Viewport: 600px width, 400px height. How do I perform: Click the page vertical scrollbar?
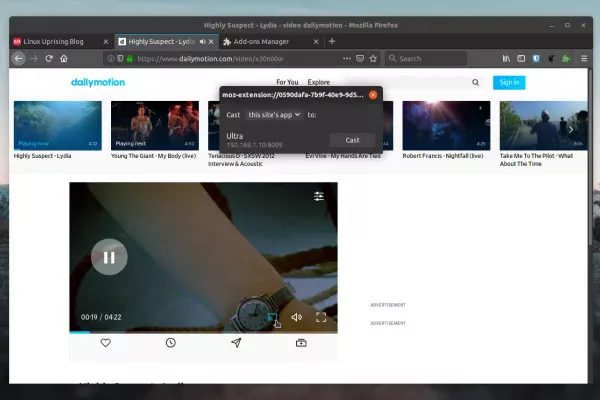coord(590,157)
